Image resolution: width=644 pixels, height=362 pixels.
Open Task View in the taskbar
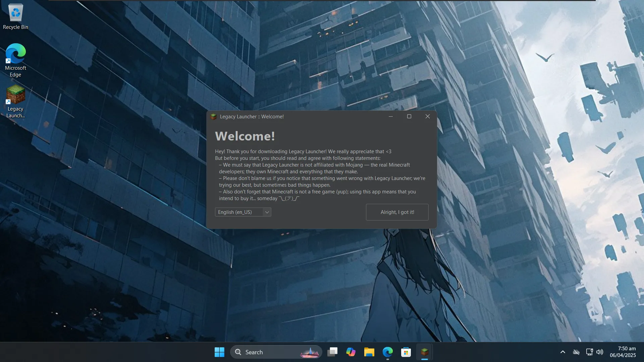[x=332, y=352]
